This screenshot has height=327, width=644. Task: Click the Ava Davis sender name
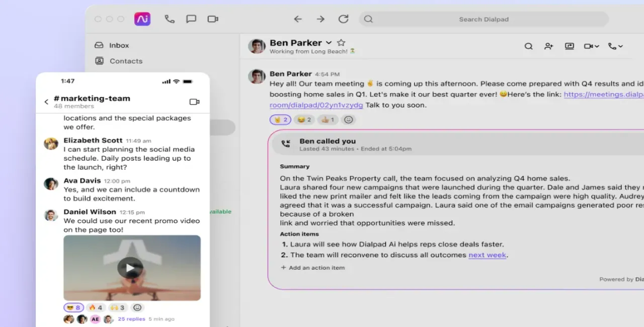point(82,181)
